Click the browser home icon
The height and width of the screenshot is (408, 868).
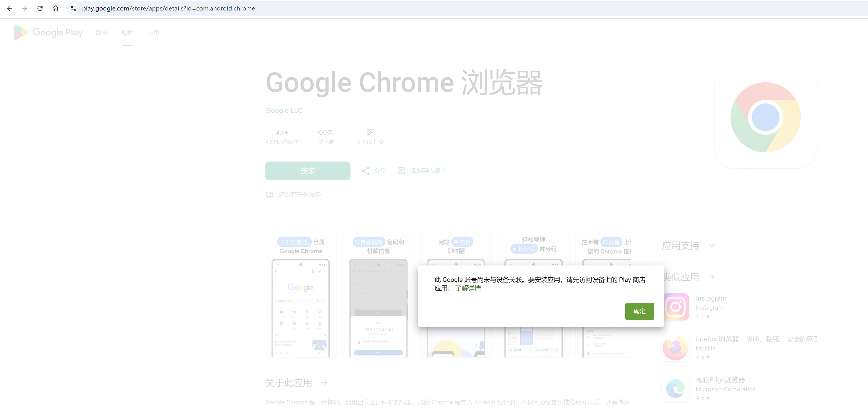point(55,8)
